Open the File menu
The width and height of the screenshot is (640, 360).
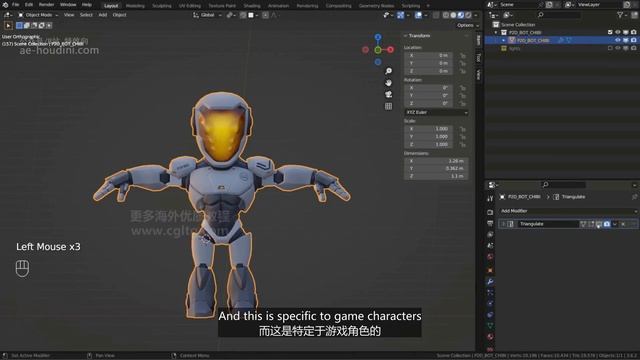15,5
